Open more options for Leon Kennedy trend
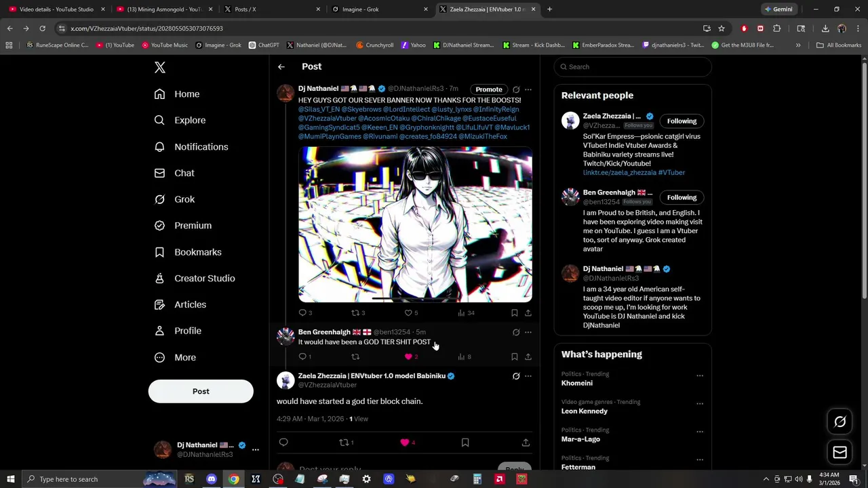868x488 pixels. 700,403
